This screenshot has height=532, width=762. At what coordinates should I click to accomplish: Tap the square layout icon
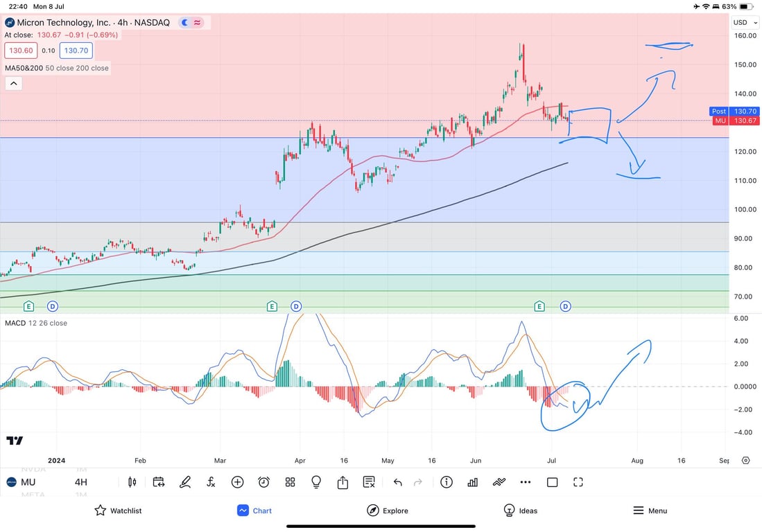coord(552,482)
